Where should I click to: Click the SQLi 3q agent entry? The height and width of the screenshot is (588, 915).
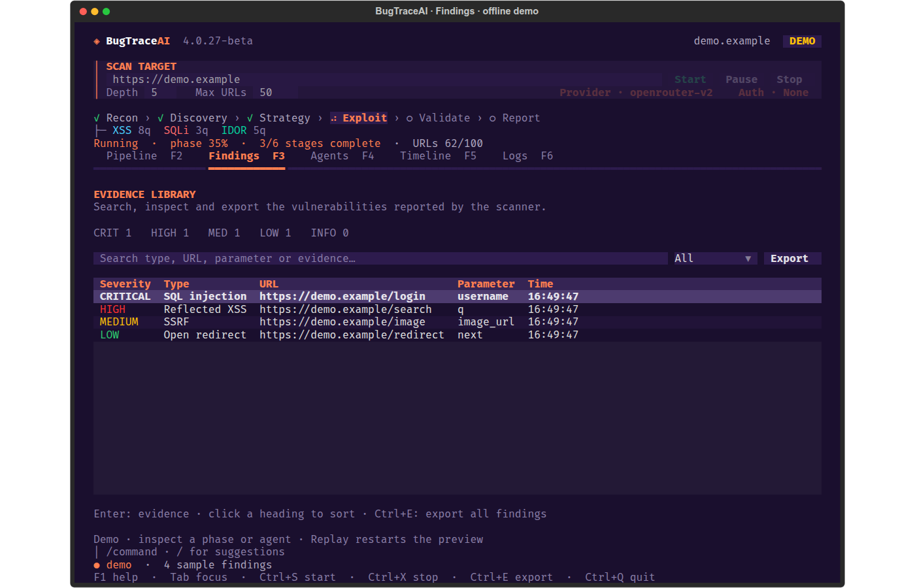tap(186, 131)
